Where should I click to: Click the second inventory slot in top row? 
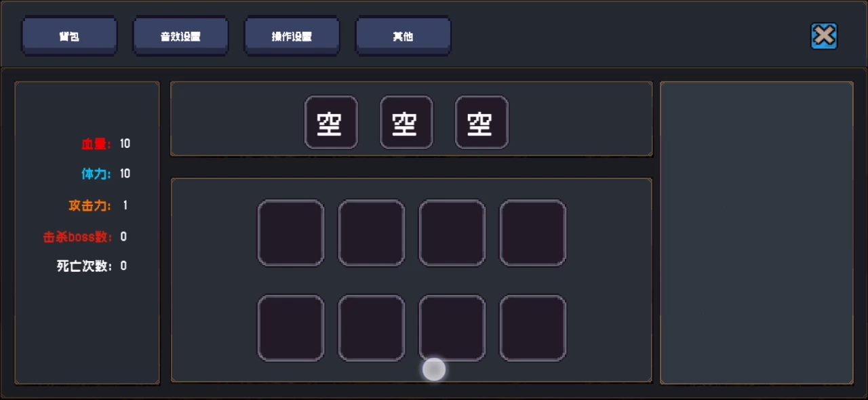pyautogui.click(x=372, y=233)
